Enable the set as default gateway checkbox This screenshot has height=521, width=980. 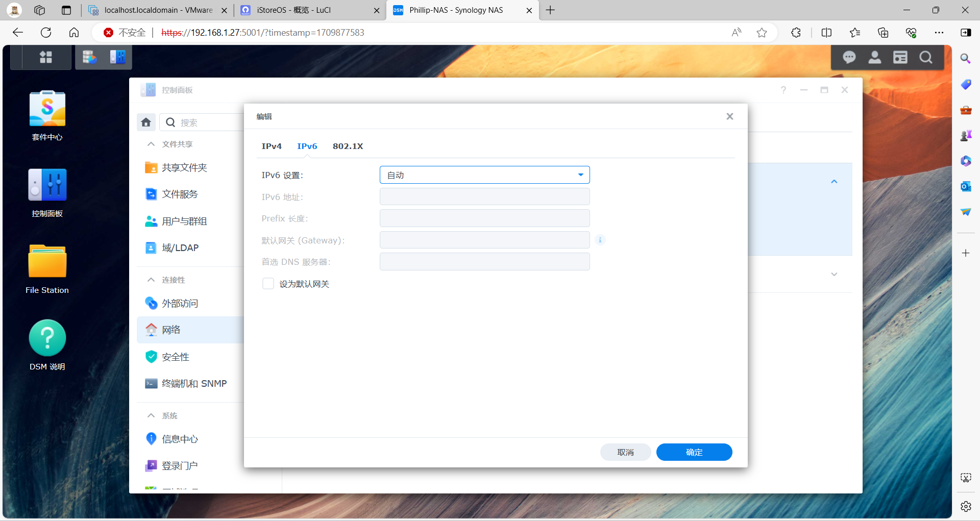(268, 284)
